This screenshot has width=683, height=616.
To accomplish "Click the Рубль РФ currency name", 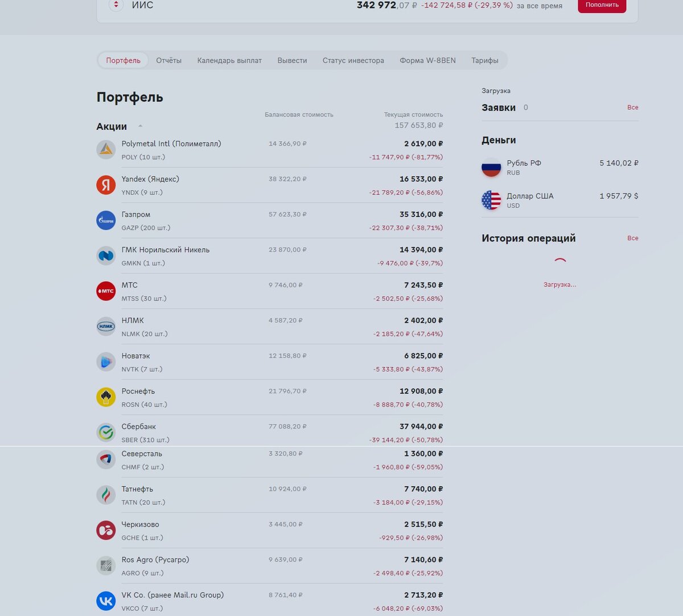I will point(524,163).
